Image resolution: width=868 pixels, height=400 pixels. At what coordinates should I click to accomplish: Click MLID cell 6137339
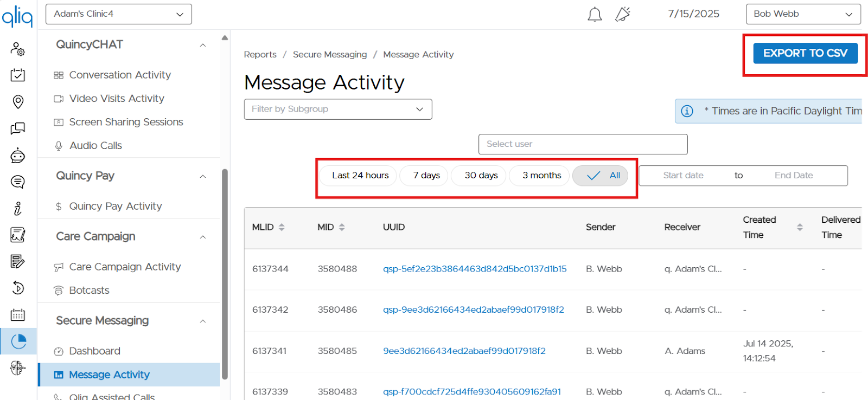(270, 391)
